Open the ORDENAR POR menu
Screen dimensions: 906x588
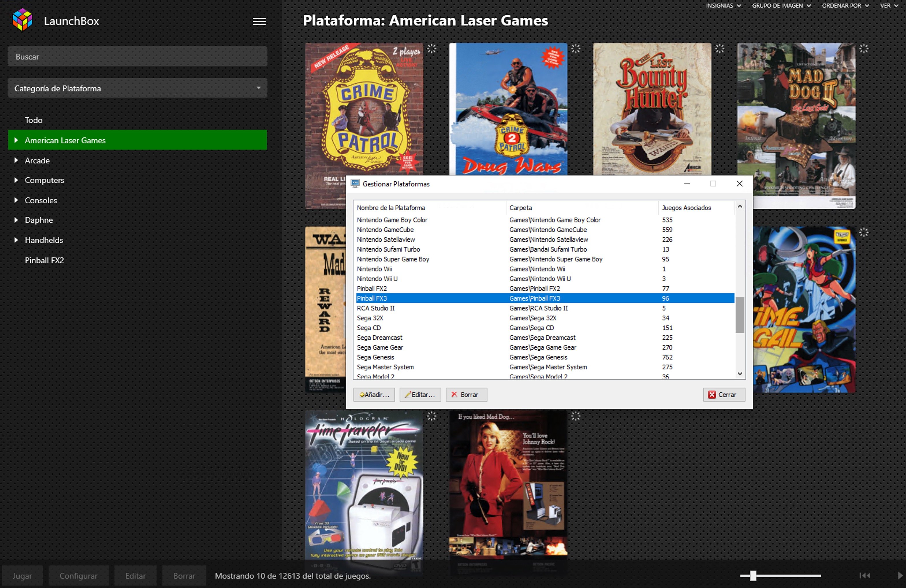845,5
